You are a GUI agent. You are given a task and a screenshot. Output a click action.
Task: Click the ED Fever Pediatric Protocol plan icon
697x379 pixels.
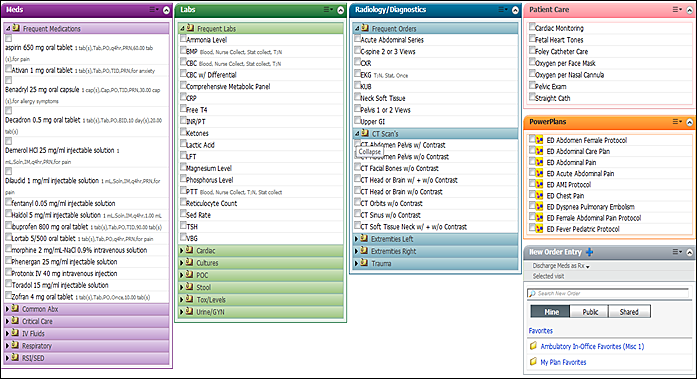pyautogui.click(x=539, y=228)
